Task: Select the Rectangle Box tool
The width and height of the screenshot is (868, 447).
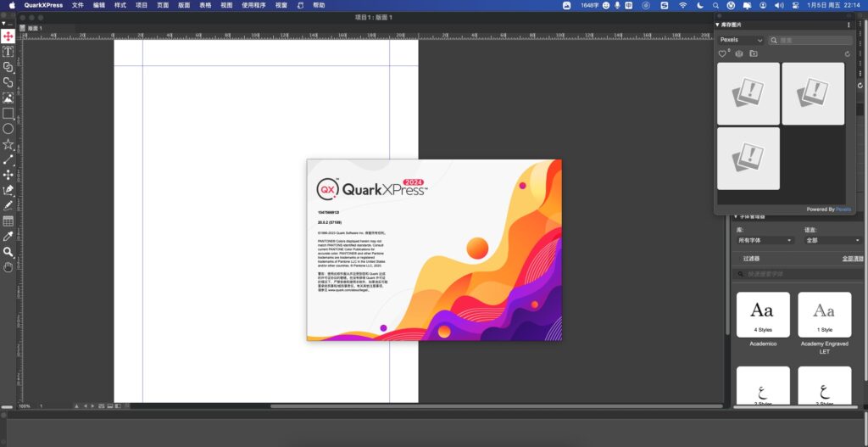Action: [x=8, y=114]
